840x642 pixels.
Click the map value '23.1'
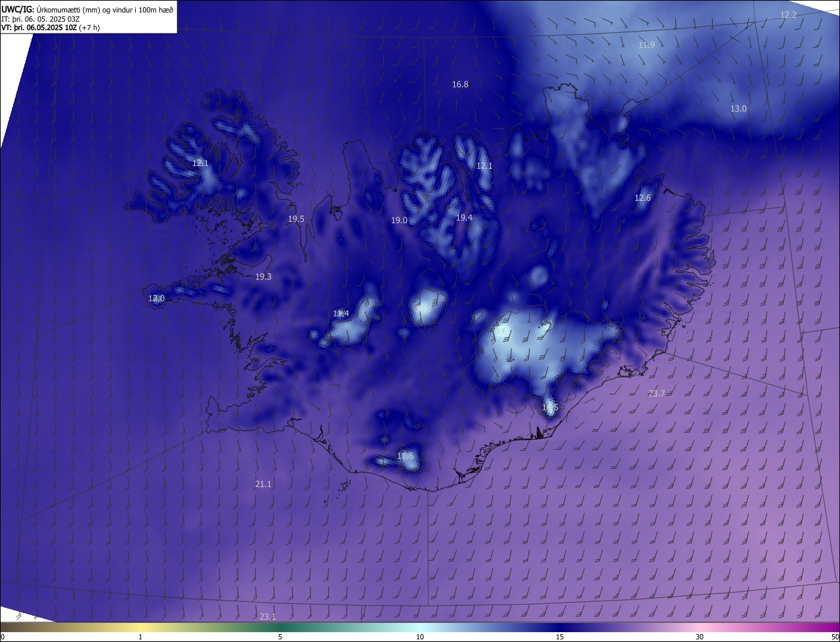pos(268,616)
